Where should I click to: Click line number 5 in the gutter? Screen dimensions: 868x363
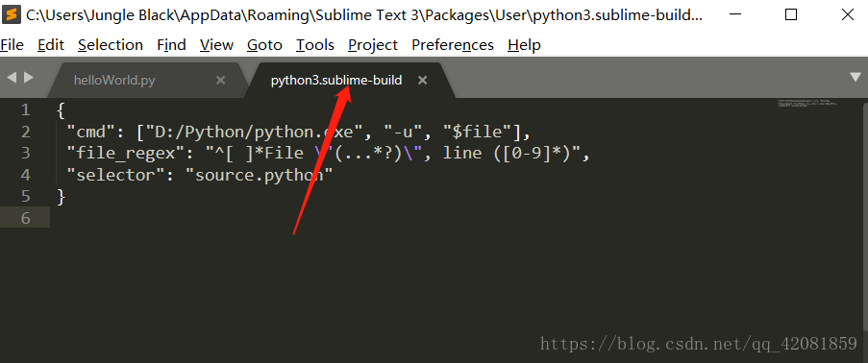[x=25, y=197]
